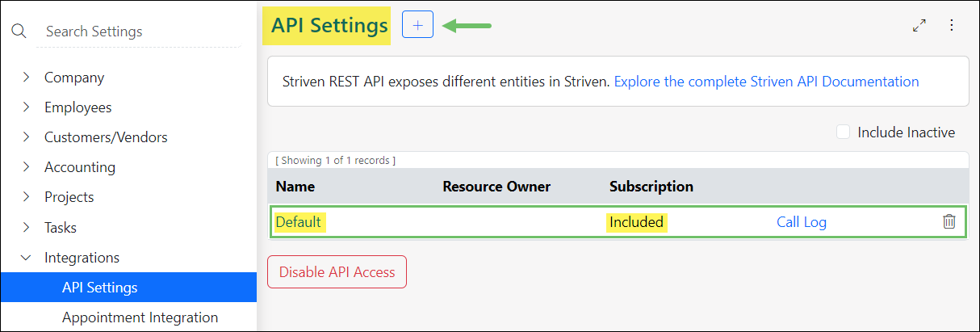
Task: Delete the Default API record via trash icon
Action: tap(949, 221)
